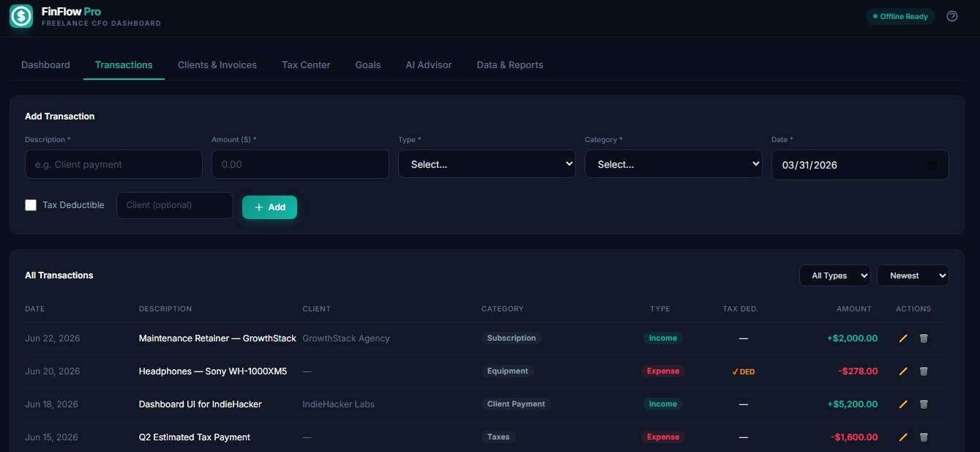Open the All Types filter dropdown

tap(834, 275)
